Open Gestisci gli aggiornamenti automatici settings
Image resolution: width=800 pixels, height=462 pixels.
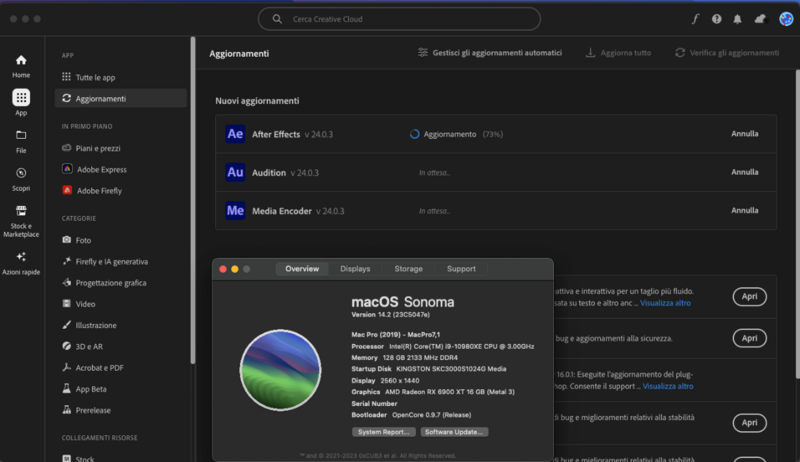coord(489,52)
